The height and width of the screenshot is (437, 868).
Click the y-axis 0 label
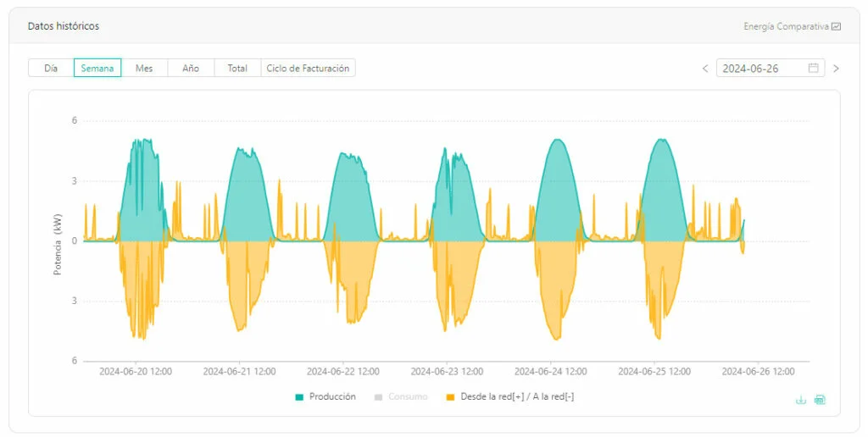(x=75, y=241)
